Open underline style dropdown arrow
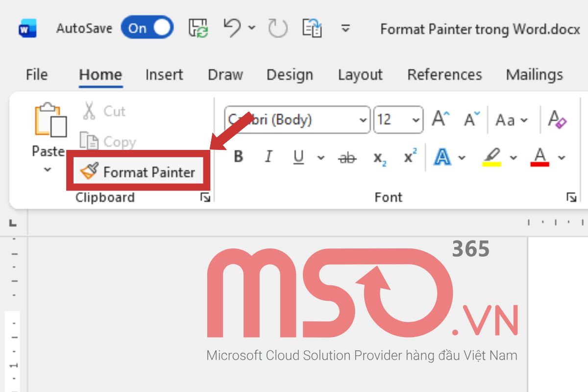 click(x=321, y=158)
